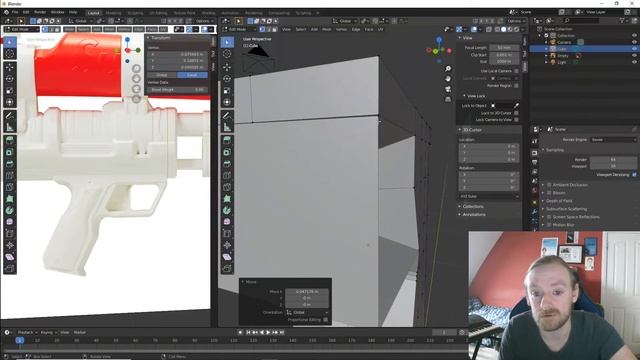Toggle Viewport Denoising checkbox
This screenshot has height=360, width=640.
[x=634, y=175]
